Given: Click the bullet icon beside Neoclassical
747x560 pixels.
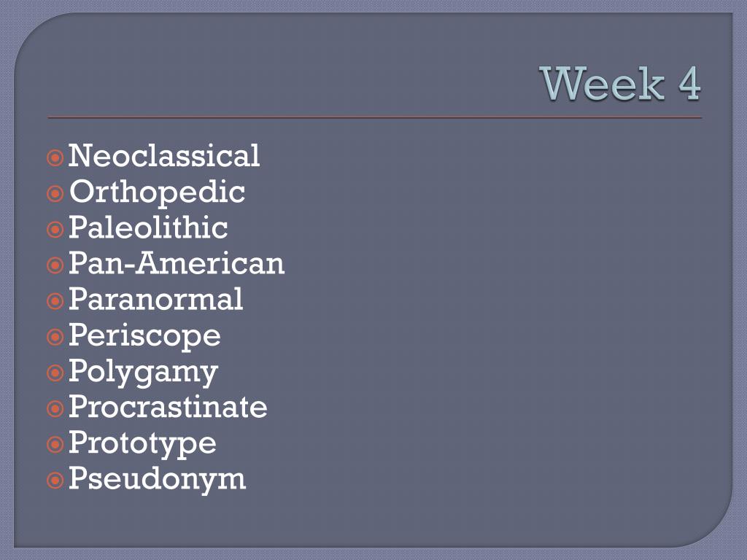Looking at the screenshot, I should coord(55,157).
